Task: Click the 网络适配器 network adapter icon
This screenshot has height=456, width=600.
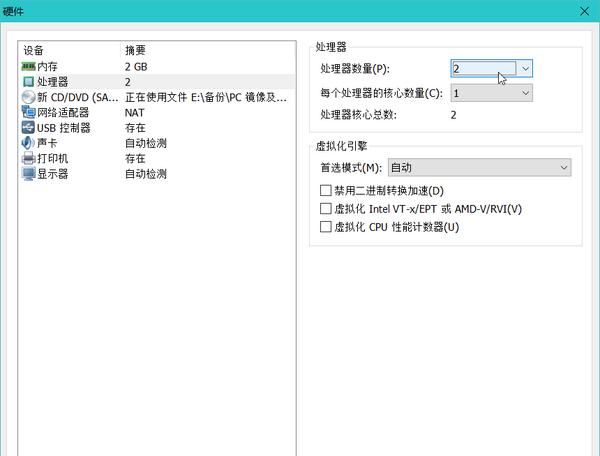Action: point(28,112)
